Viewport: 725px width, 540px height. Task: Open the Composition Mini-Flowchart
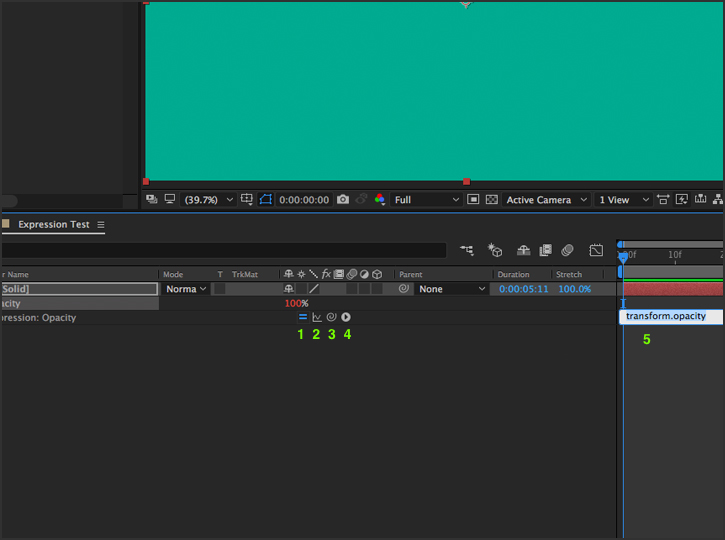467,250
